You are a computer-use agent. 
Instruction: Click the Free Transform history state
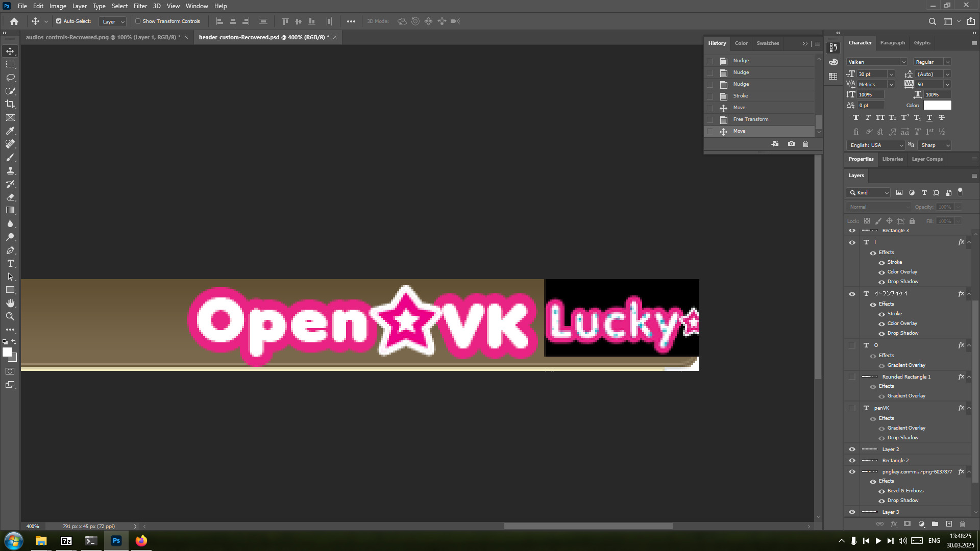(x=750, y=119)
